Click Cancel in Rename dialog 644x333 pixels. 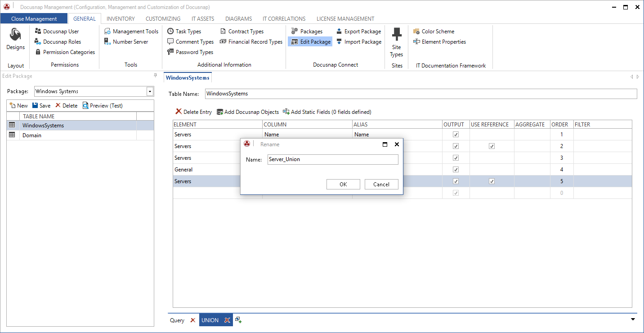coord(381,184)
